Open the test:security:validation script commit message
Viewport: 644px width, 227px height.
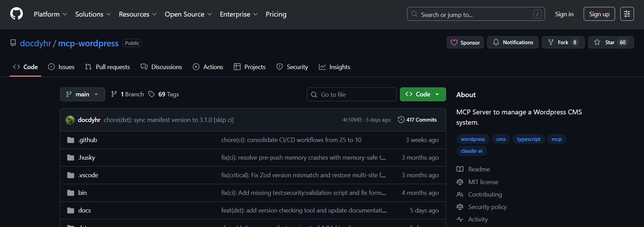point(304,193)
